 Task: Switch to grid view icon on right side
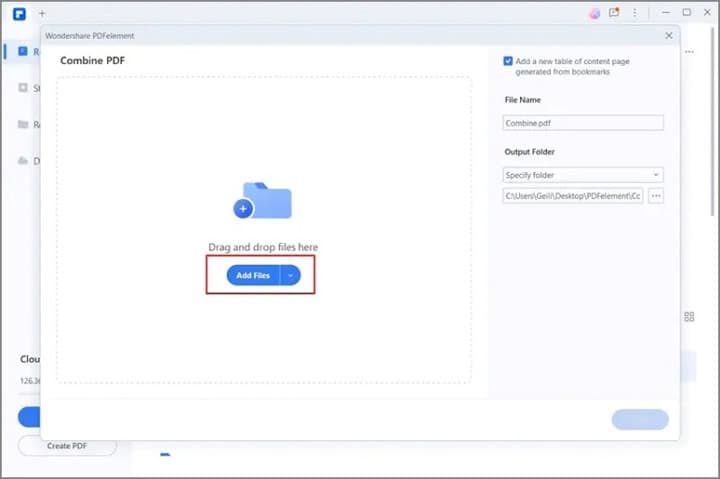click(689, 316)
